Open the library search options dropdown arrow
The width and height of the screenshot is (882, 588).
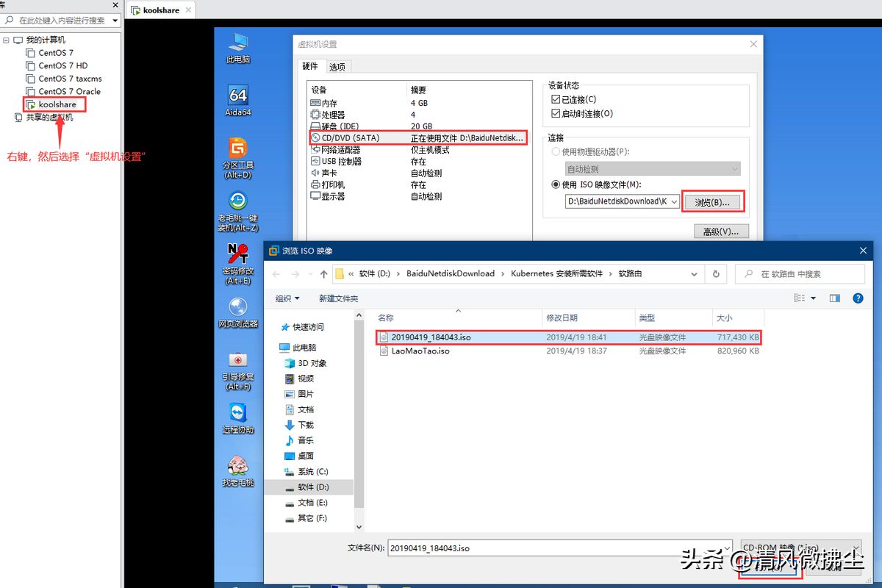tap(115, 21)
